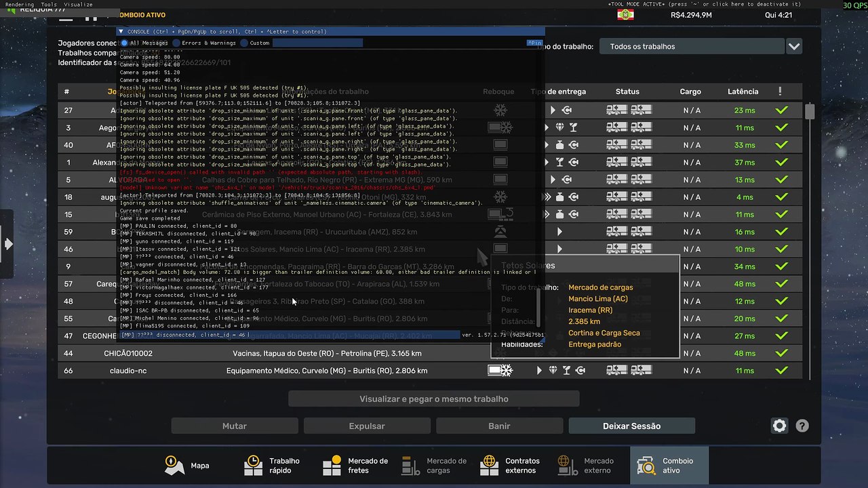Collapse the CONSOLE panel with its triangle
868x488 pixels.
121,31
